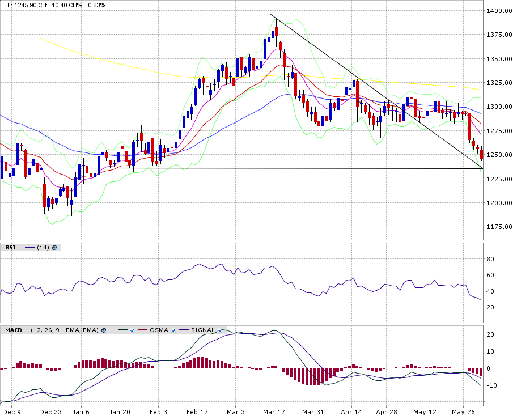
Task: Open the RSI indicator settings icon
Action: [x=55, y=248]
